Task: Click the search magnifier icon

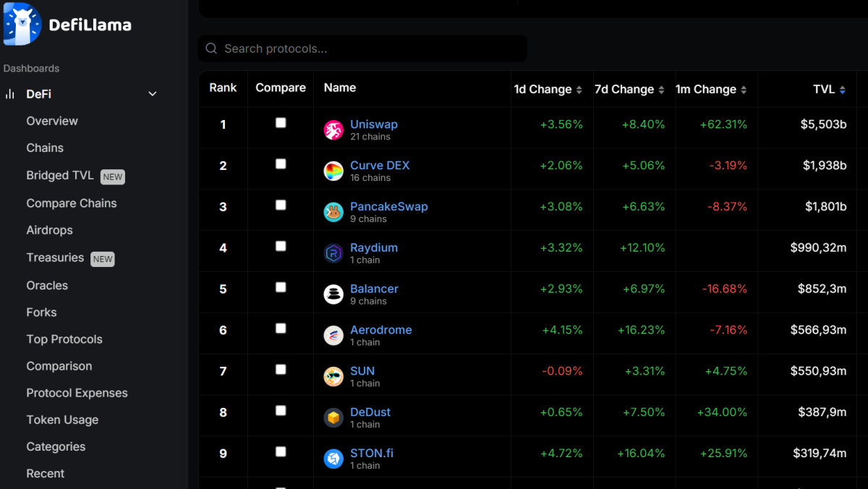Action: (211, 48)
